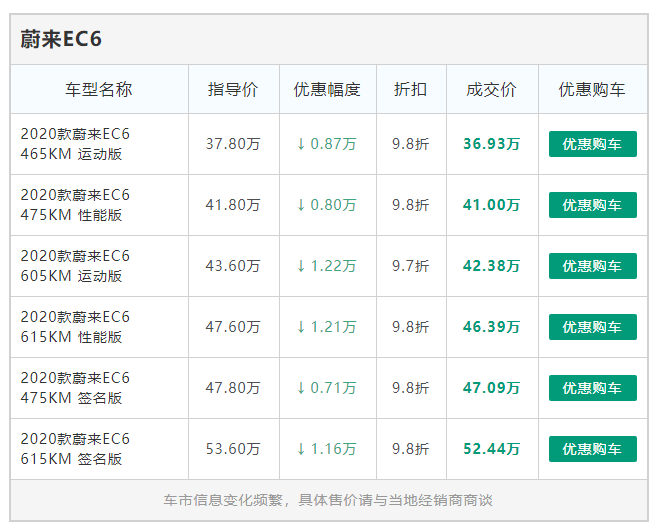660x532 pixels.
Task: Open model 2020款蔚来EC6 615KM 性能版
Action: point(75,327)
